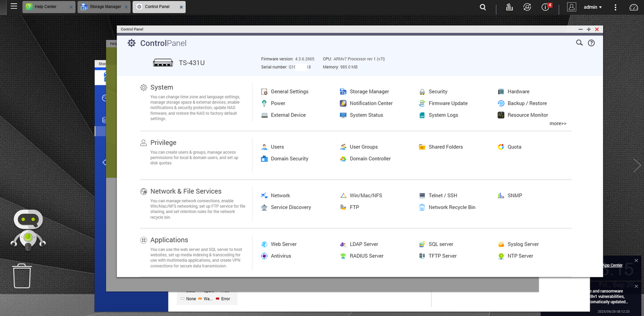Open the Antivirus application
The height and width of the screenshot is (316, 644).
[281, 256]
